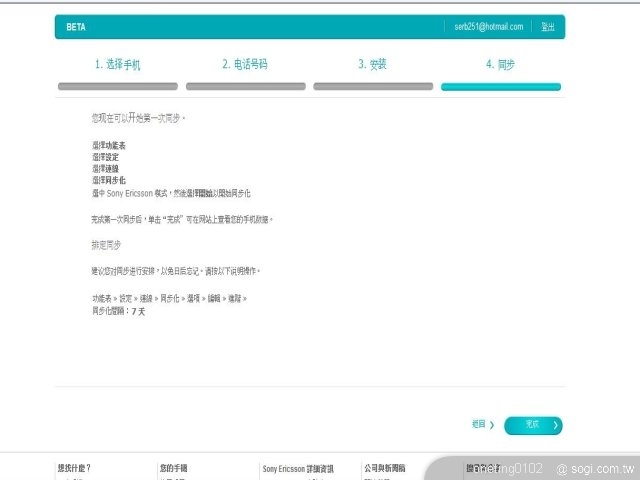
Task: Click the arrow icon beside 返回
Action: 492,425
